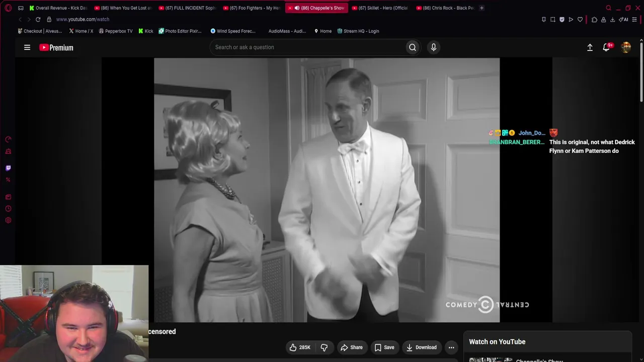This screenshot has height=362, width=644.
Task: Switch to Skillet Hero tab
Action: click(x=381, y=8)
